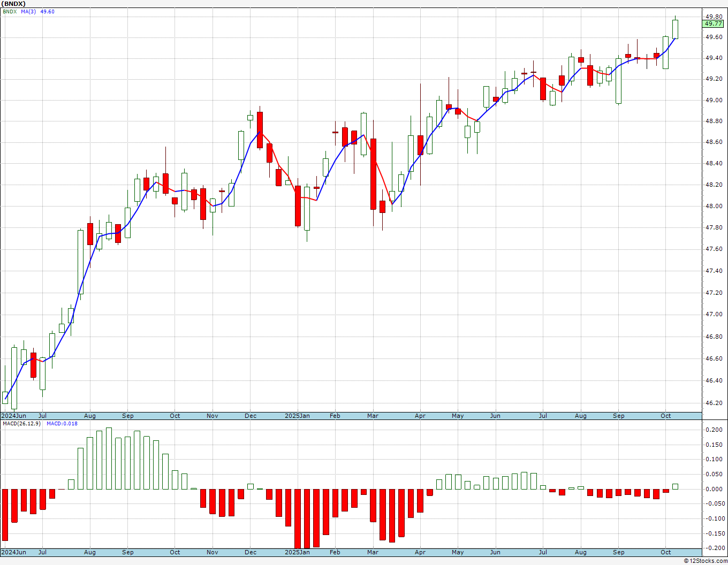Click the 49.77 current price tag
This screenshot has width=728, height=565.
point(713,24)
